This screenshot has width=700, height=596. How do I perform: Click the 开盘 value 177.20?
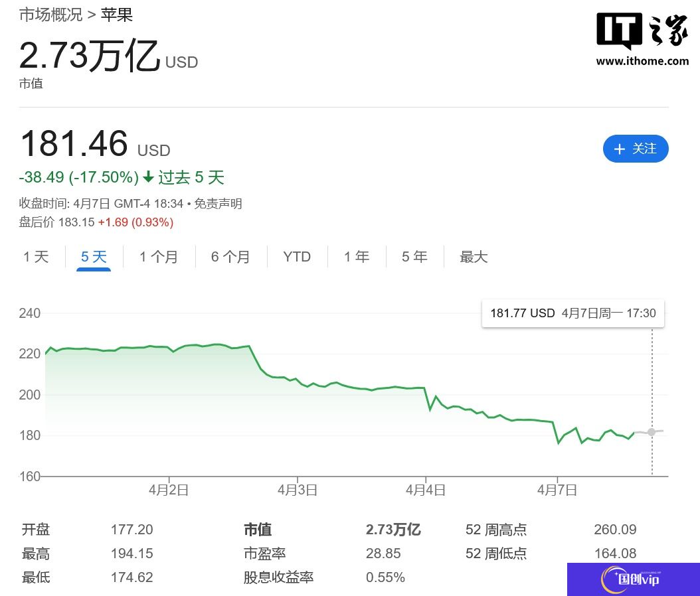(131, 530)
